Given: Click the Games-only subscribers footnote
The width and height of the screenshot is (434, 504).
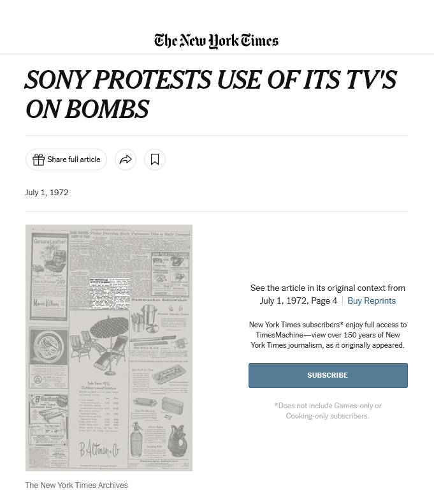Looking at the screenshot, I should point(328,411).
